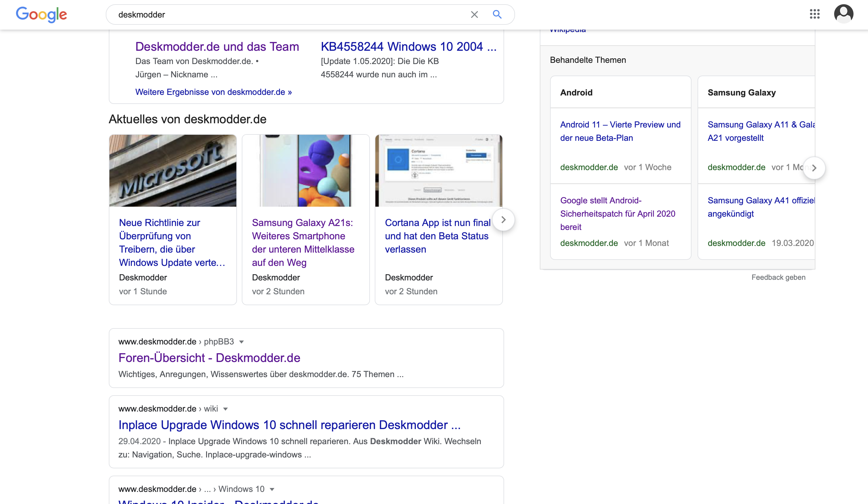Click 'Aktuelles von deskmodder.de' heading
The width and height of the screenshot is (868, 504).
coord(188,119)
